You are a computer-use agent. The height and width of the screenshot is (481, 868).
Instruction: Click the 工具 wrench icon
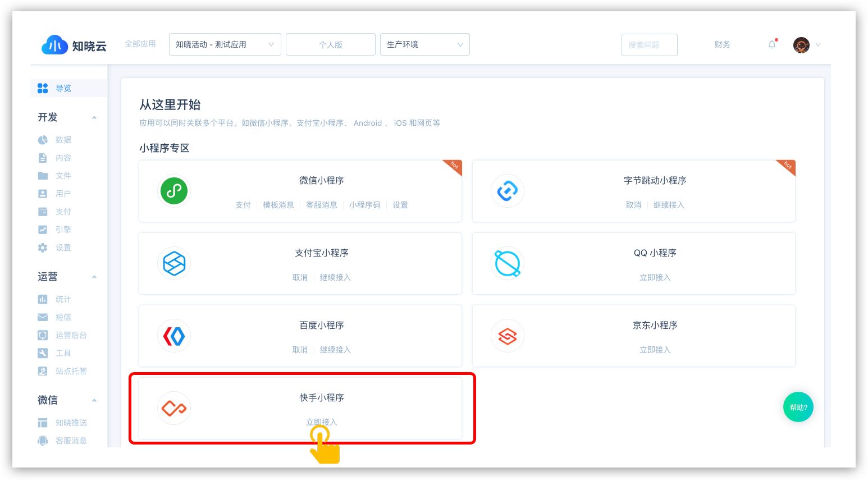pos(43,353)
